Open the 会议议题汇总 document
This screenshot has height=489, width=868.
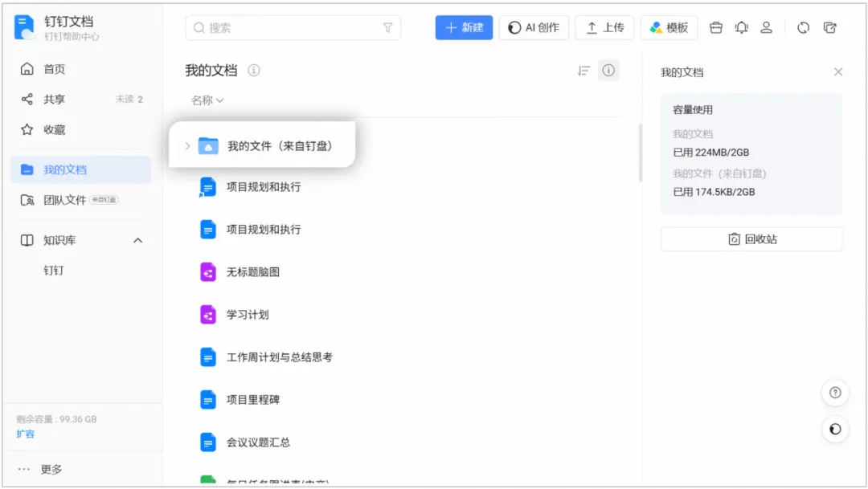point(258,442)
